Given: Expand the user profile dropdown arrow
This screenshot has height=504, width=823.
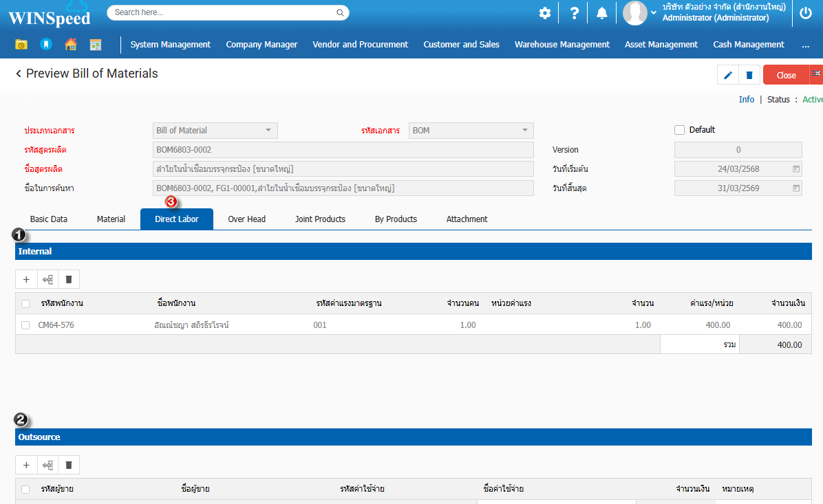Looking at the screenshot, I should (654, 13).
